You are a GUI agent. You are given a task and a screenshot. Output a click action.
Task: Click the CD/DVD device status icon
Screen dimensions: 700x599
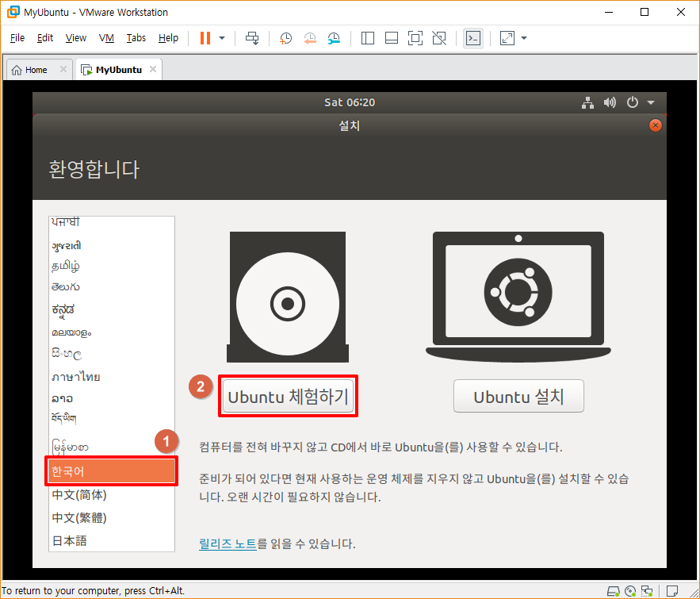(x=630, y=591)
